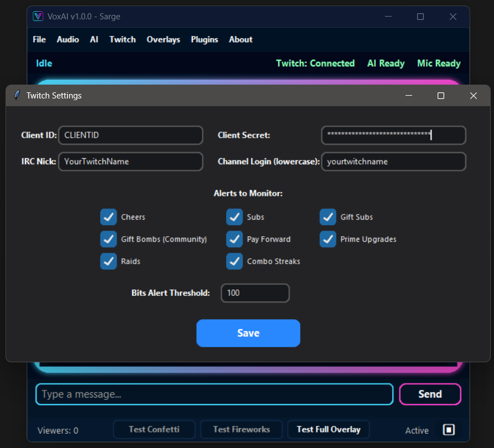Close the VoxAI main window
The width and height of the screenshot is (494, 448).
(x=453, y=17)
